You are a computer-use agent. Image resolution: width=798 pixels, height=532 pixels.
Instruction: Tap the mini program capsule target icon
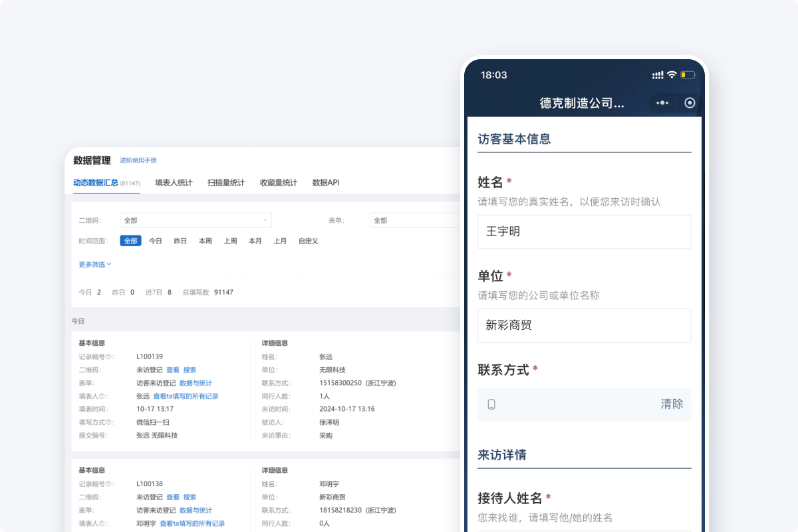tap(689, 103)
